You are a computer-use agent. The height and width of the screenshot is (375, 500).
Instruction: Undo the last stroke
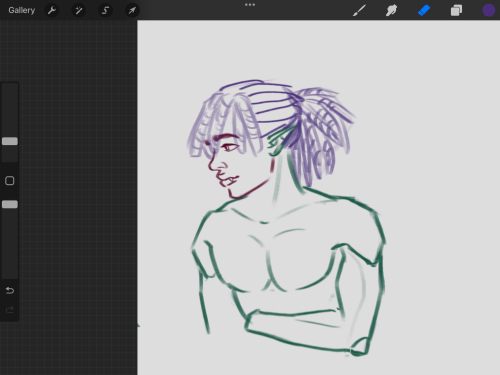(10, 291)
